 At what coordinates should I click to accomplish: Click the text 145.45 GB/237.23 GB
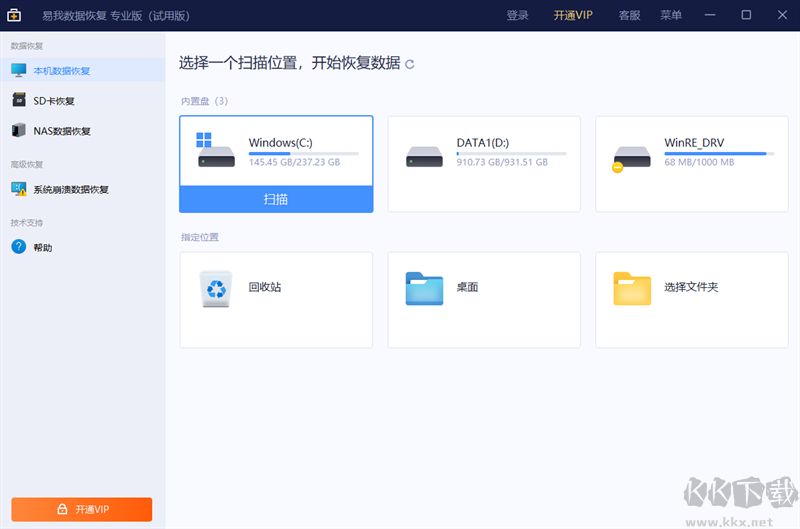(294, 162)
